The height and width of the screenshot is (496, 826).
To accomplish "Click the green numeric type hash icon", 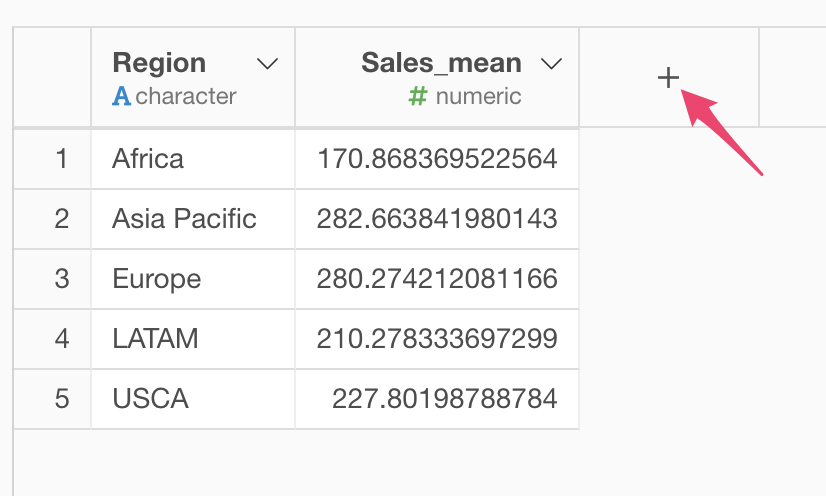I will tap(418, 96).
